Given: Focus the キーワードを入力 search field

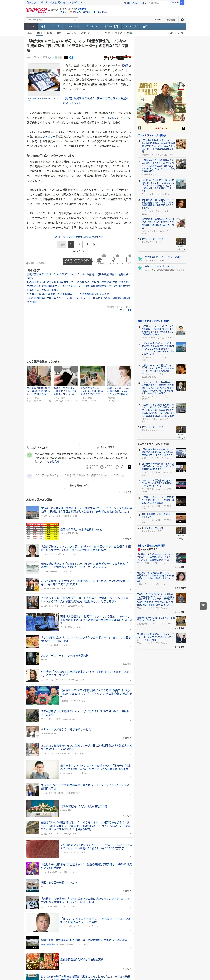Looking at the screenshot, I should (49, 20).
